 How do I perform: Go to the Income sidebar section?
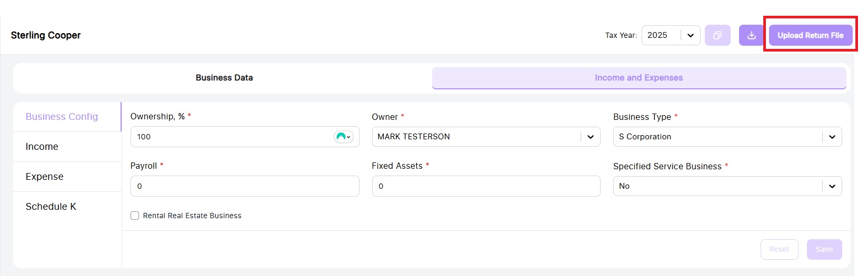(42, 147)
